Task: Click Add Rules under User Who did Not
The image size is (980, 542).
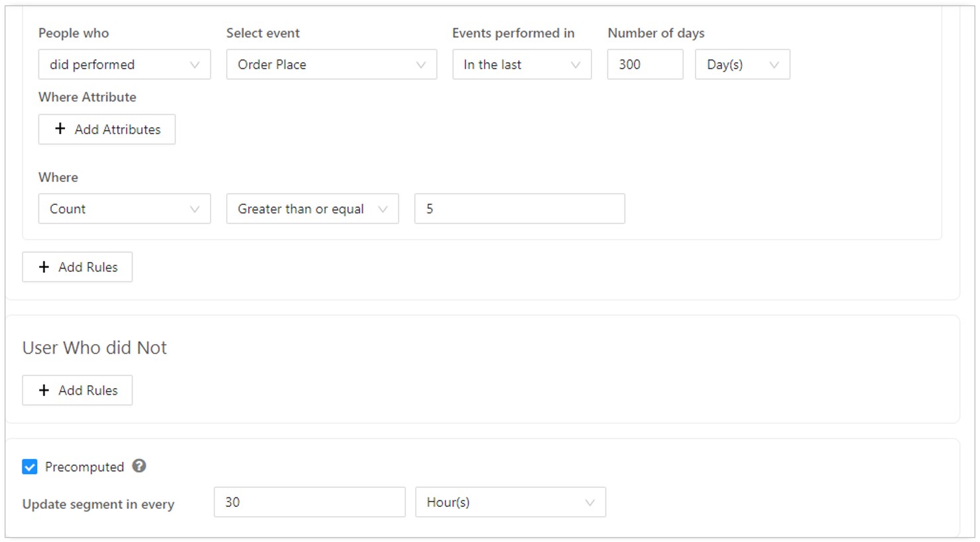Action: [x=77, y=390]
